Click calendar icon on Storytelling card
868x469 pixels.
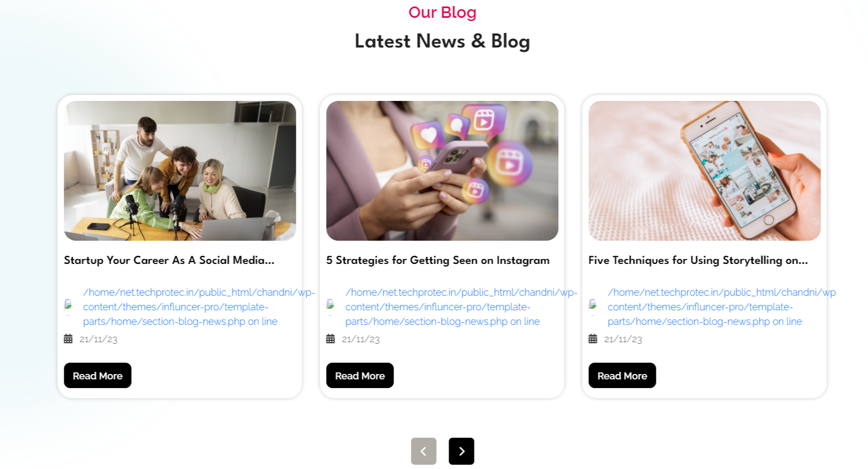(593, 339)
